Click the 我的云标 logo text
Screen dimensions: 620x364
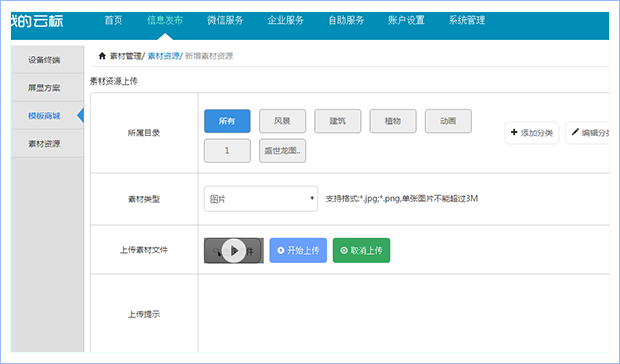[37, 21]
